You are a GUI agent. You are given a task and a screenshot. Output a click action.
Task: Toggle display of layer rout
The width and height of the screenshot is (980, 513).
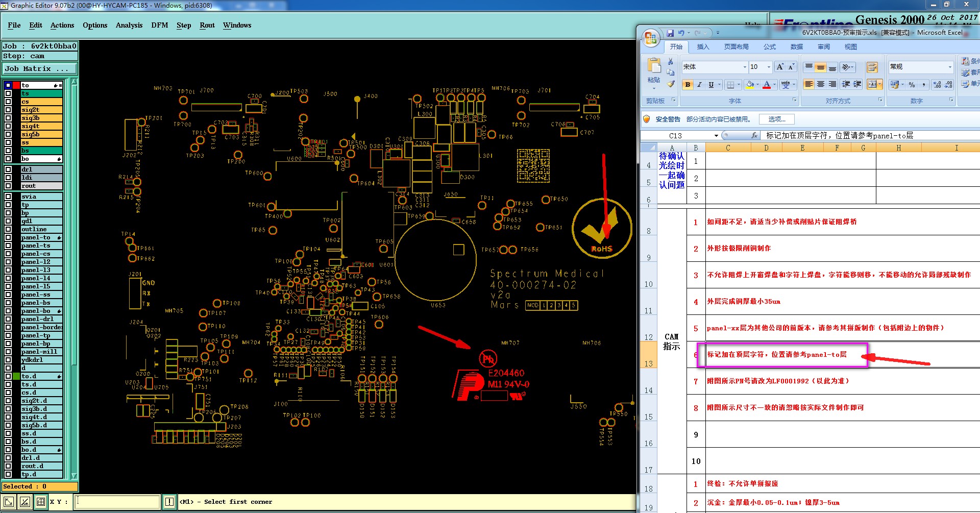click(x=8, y=186)
